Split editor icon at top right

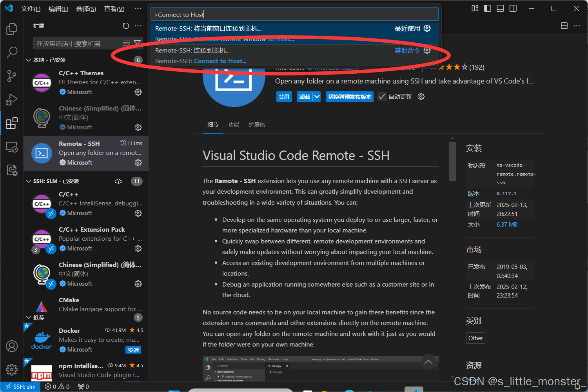click(564, 26)
